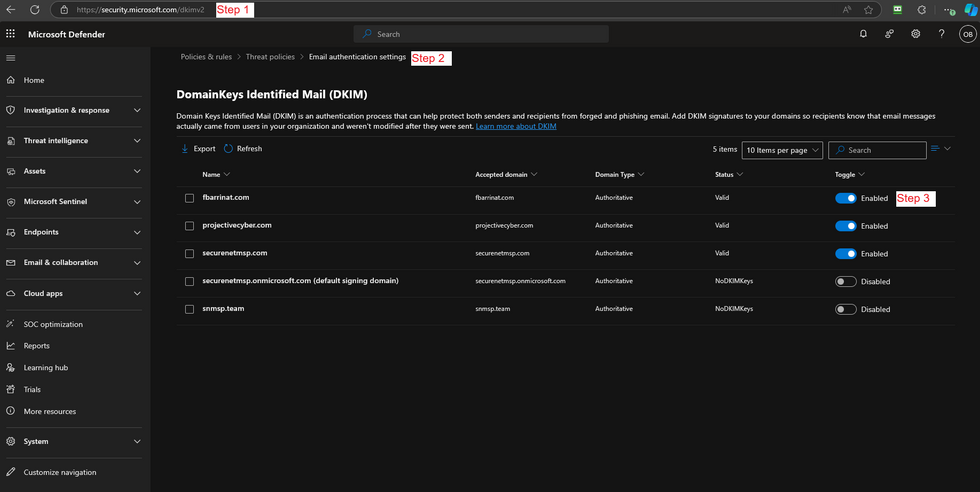Image resolution: width=980 pixels, height=492 pixels.
Task: Click the More resources info icon
Action: (x=11, y=411)
